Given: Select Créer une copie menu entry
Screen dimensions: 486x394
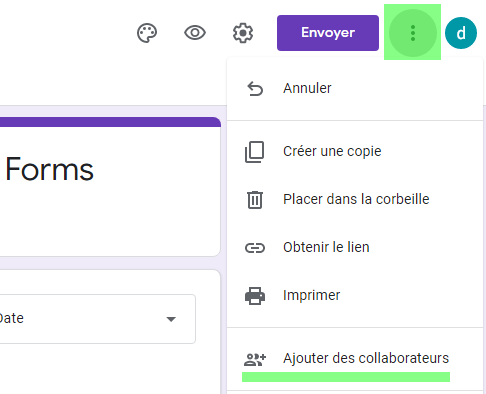Looking at the screenshot, I should (x=355, y=151).
